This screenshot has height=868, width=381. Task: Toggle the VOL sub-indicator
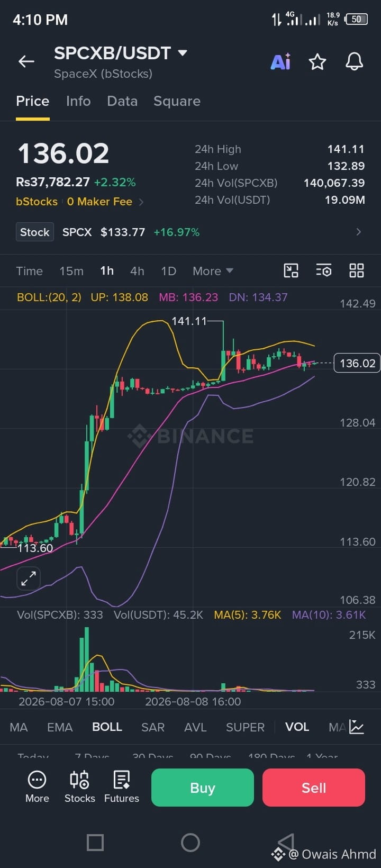[x=297, y=727]
